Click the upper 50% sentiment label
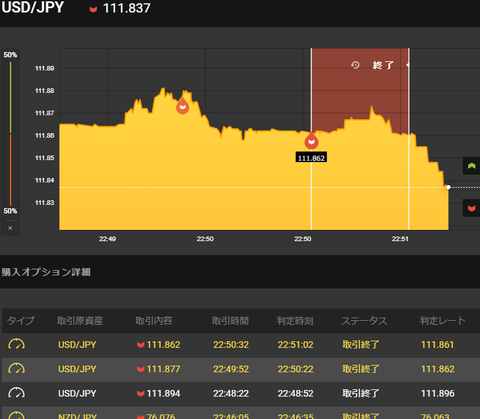480x419 pixels. tap(10, 55)
